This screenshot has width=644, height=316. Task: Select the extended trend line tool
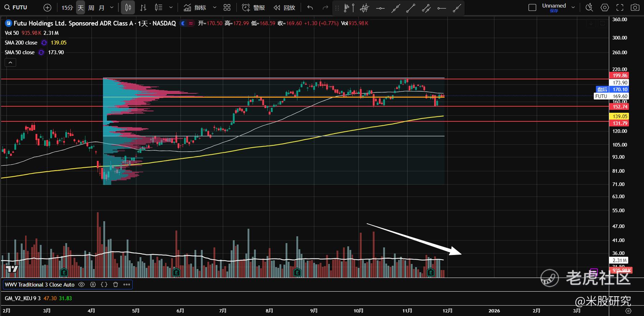[395, 8]
